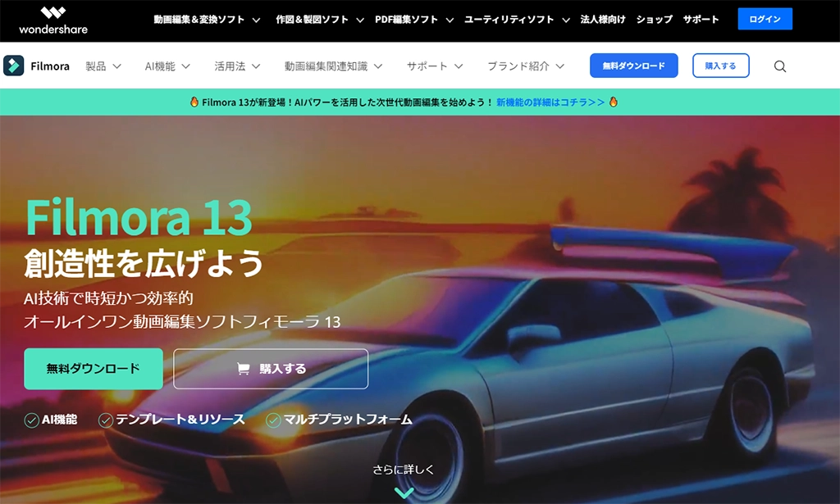Screen dimensions: 840x504
Task: Click the ログイン button
Action: point(765,20)
